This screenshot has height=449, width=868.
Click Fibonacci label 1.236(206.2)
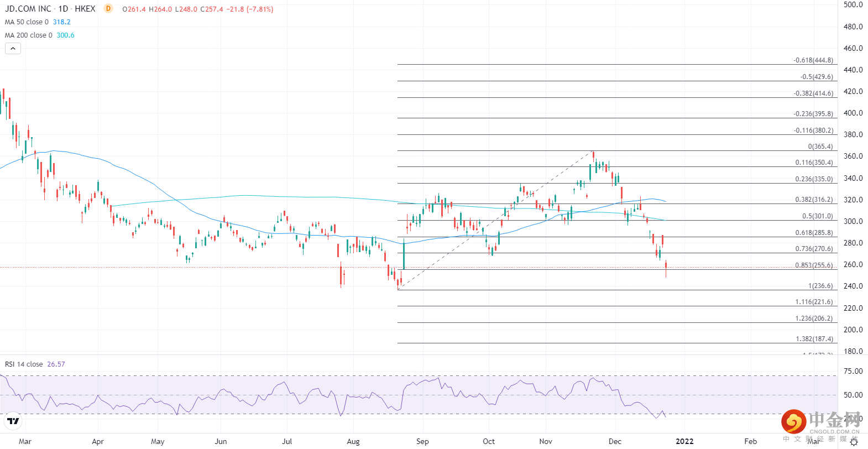point(814,319)
